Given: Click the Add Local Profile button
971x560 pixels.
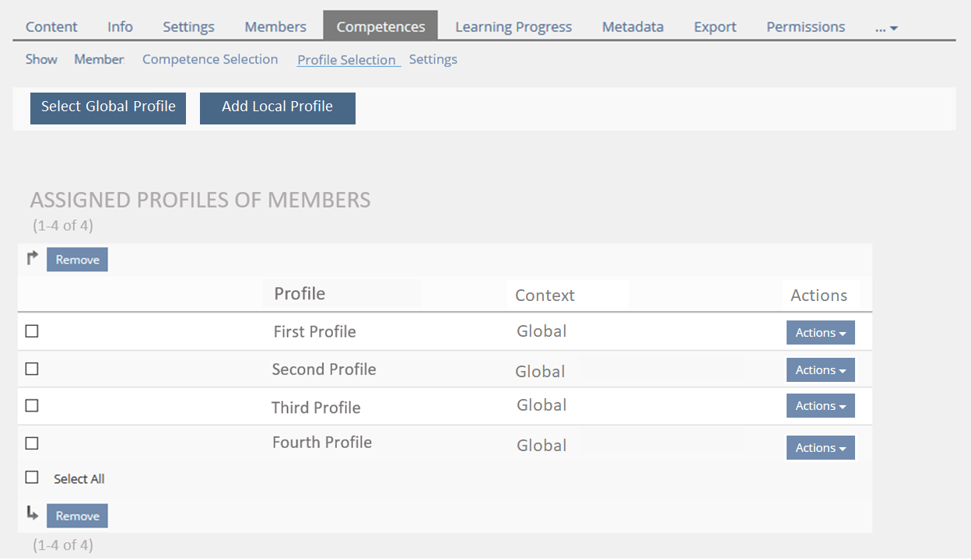Looking at the screenshot, I should (x=277, y=107).
